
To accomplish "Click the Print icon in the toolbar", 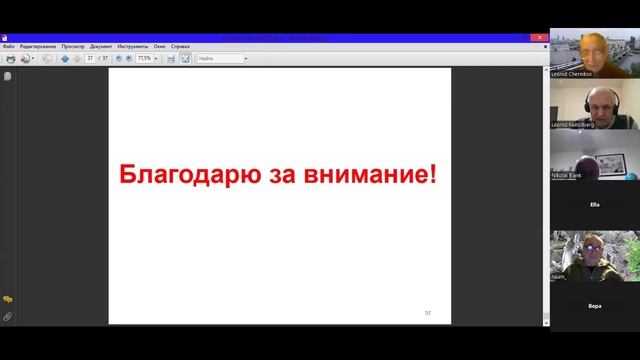I will tap(11, 59).
